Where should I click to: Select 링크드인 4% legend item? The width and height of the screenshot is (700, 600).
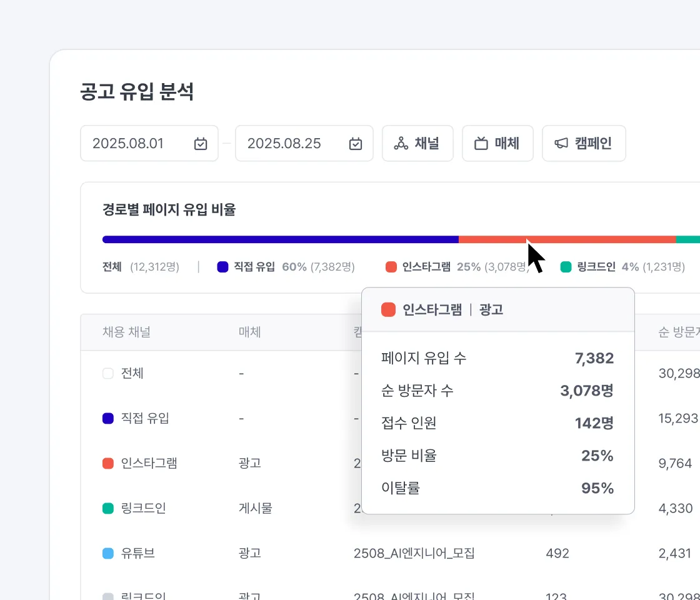(622, 267)
